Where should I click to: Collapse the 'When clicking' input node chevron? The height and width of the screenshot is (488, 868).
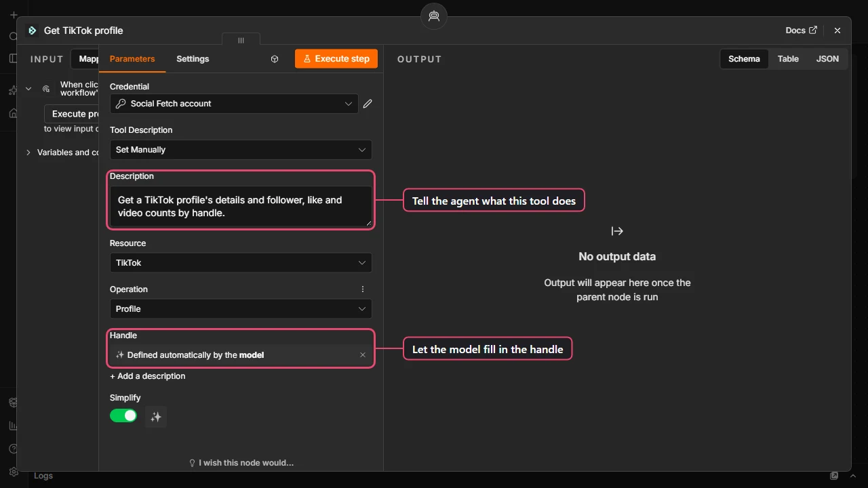click(28, 89)
